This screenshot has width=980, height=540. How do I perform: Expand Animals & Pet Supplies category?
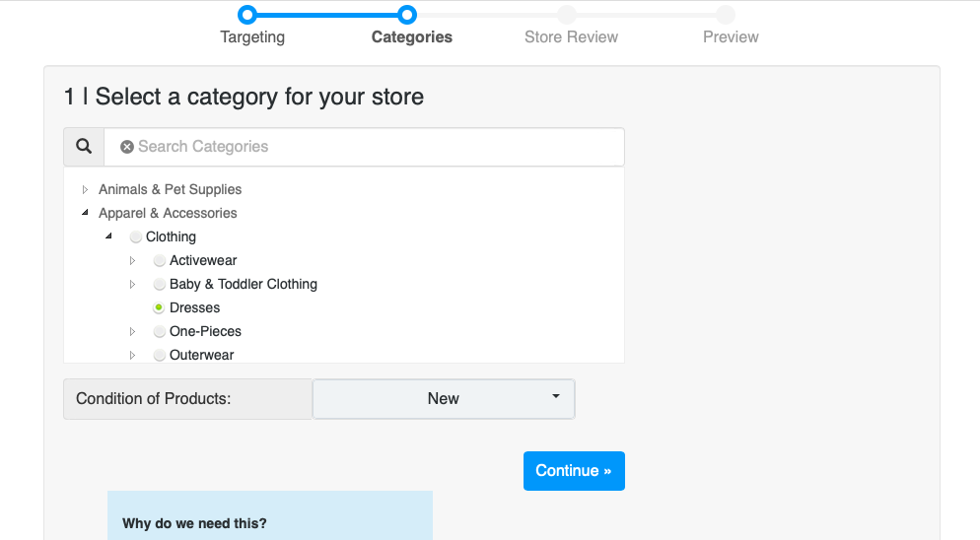pyautogui.click(x=85, y=190)
